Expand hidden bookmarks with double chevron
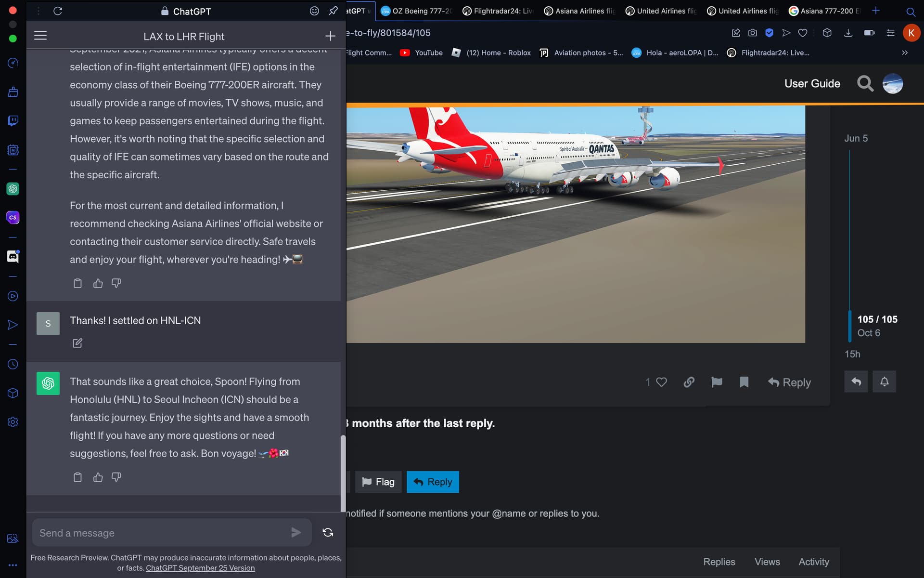The image size is (924, 578). (x=905, y=53)
